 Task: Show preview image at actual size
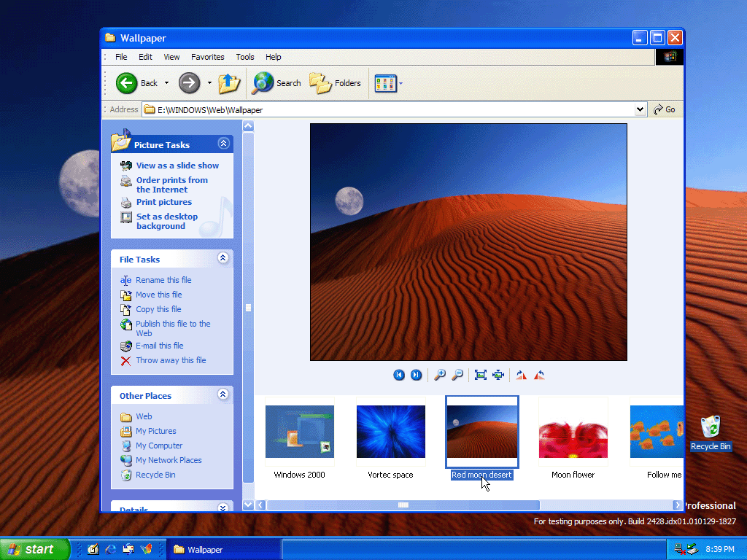tap(498, 376)
